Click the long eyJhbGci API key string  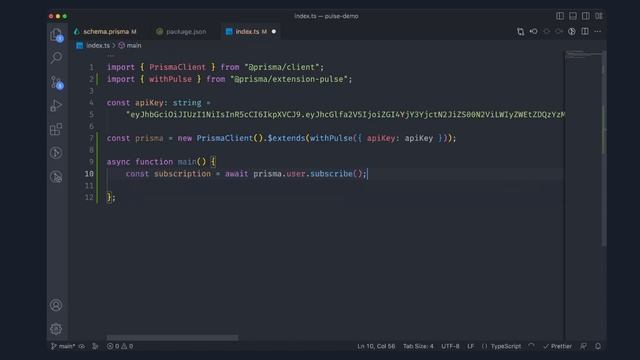[x=345, y=114]
